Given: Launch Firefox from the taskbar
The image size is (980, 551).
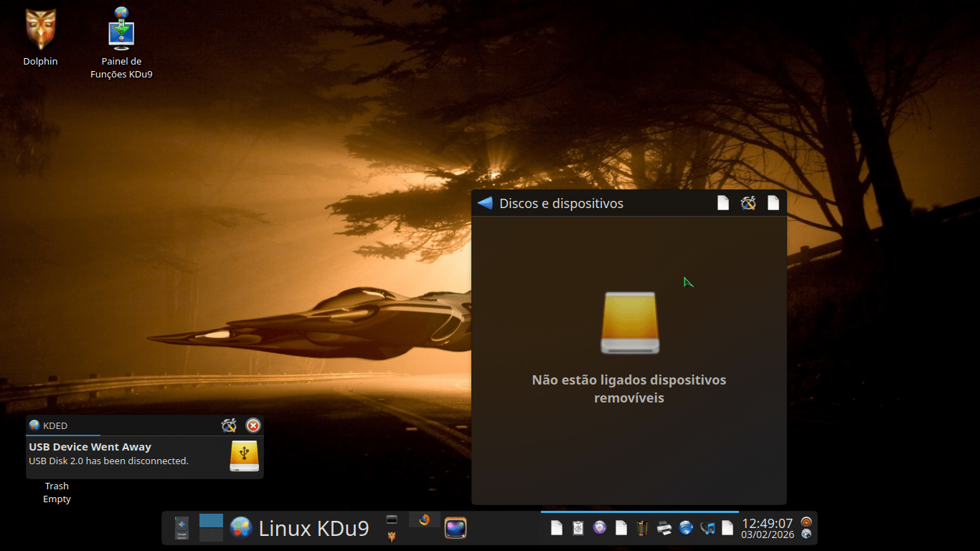Looking at the screenshot, I should (424, 519).
